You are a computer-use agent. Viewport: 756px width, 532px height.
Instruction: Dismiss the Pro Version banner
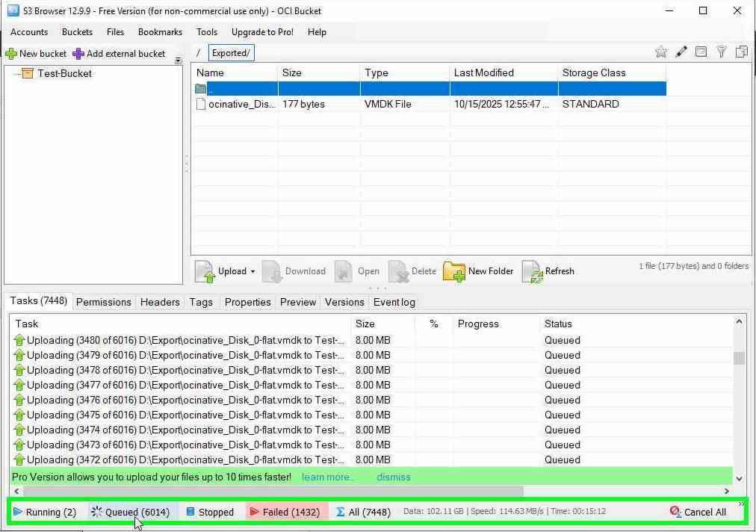tap(393, 477)
